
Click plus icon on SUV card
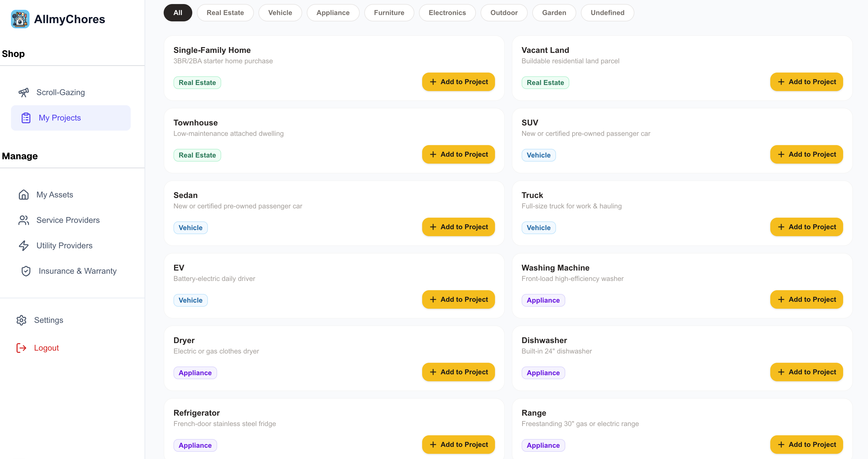(781, 154)
